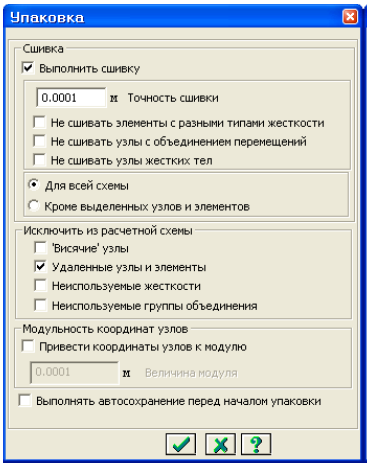
Task: Confirm packing with the green checkmark button
Action: coord(181,444)
